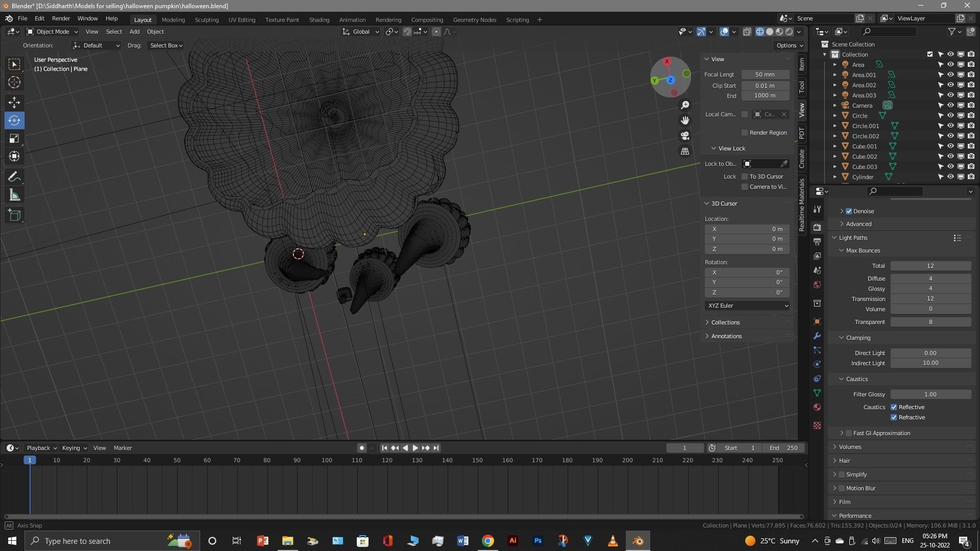Image resolution: width=980 pixels, height=551 pixels.
Task: Toggle the Denoise checkbox
Action: [x=849, y=211]
